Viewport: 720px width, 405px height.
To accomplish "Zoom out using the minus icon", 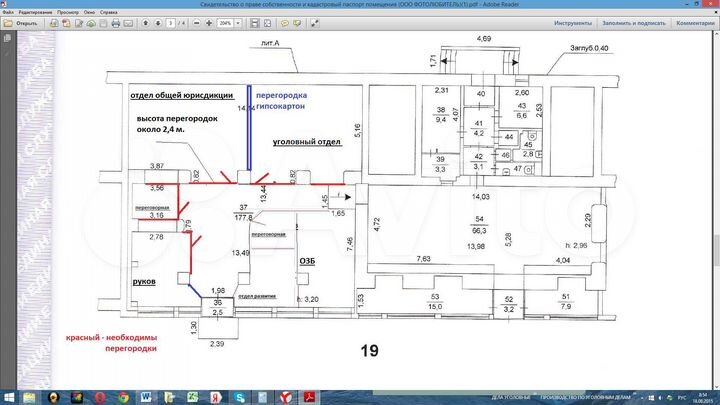I will click(x=195, y=22).
